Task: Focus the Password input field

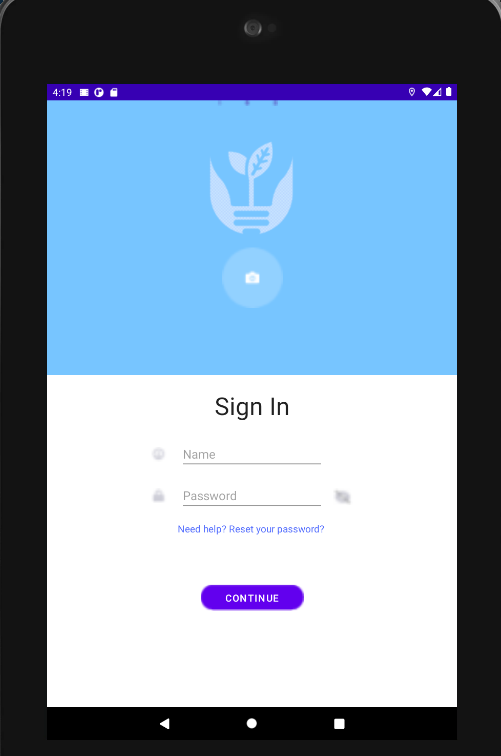Action: [x=252, y=496]
